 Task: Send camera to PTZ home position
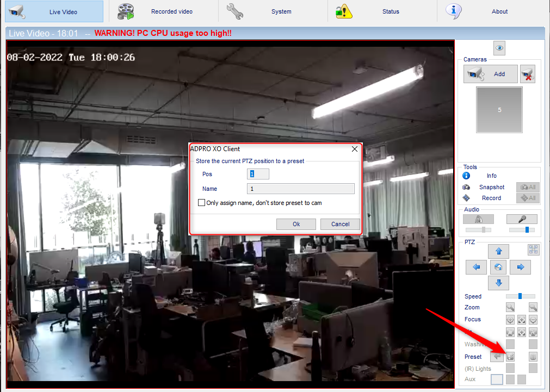[x=498, y=267]
